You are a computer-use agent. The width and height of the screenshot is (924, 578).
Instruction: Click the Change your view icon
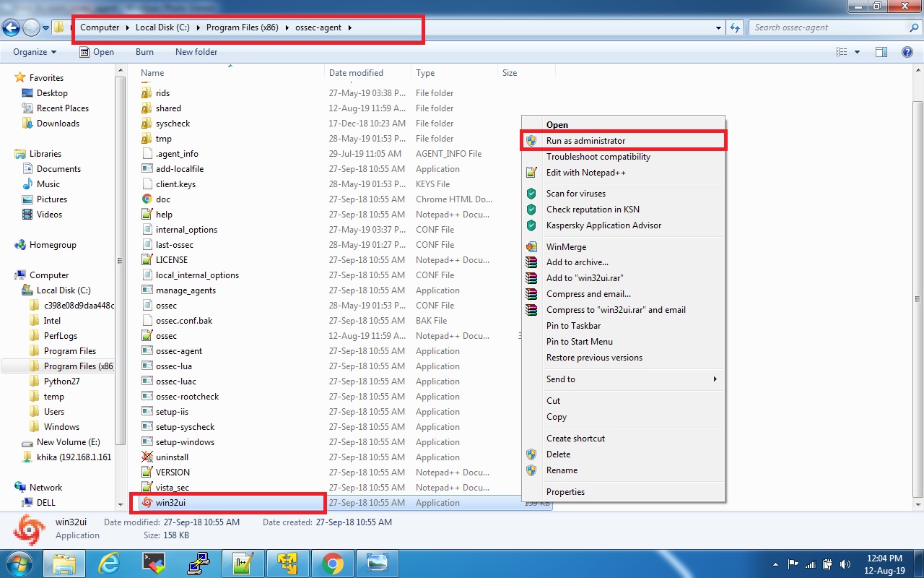pyautogui.click(x=842, y=52)
